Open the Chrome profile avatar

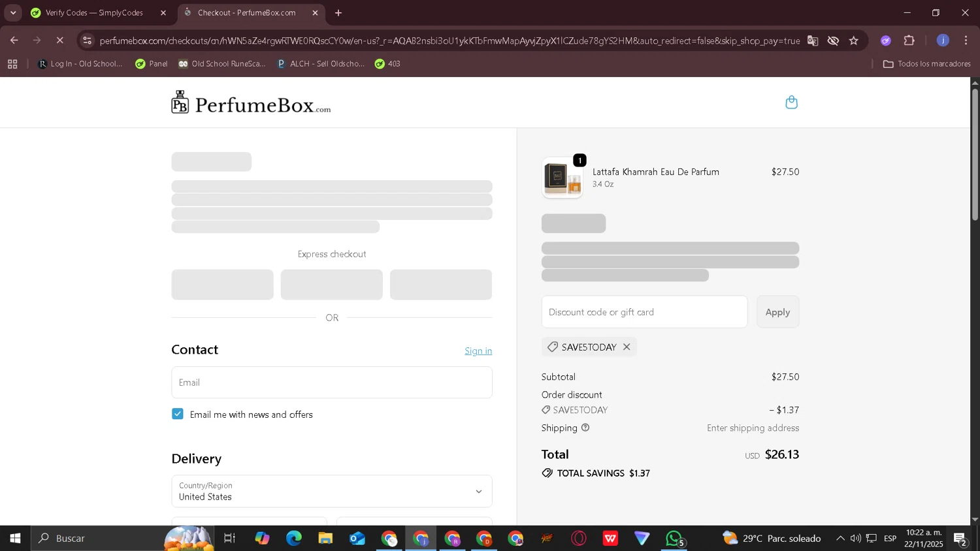point(943,40)
